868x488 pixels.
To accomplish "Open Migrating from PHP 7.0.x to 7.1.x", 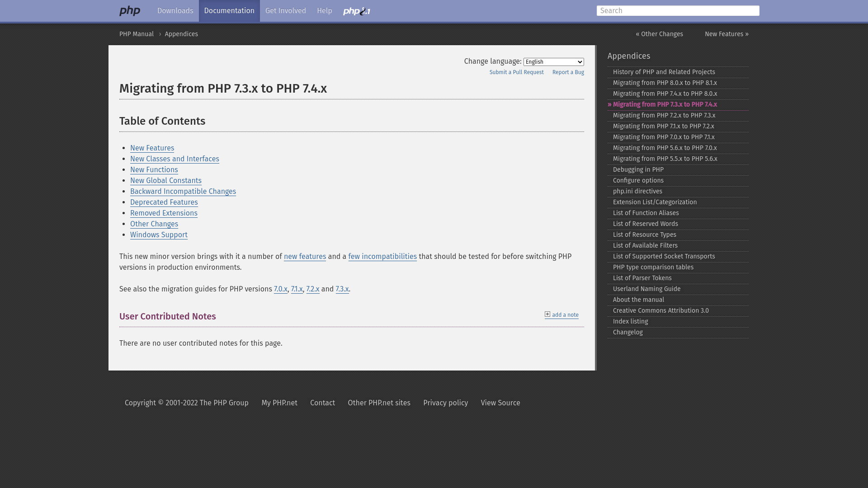I will [x=678, y=137].
